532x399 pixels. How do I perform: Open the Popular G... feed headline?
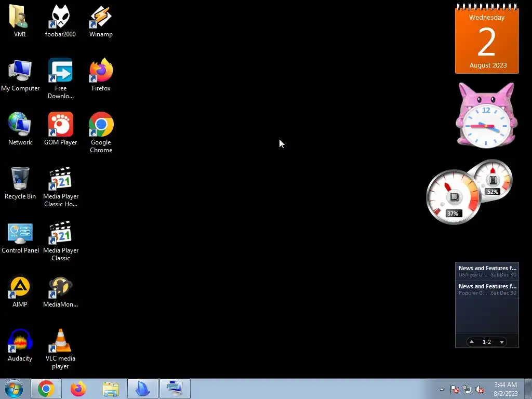point(487,289)
